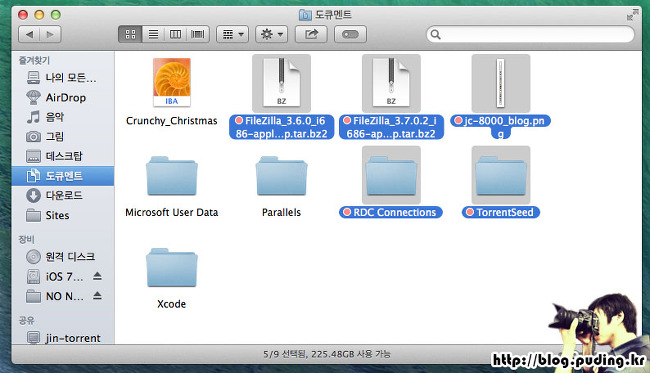Select the RDC Connections folder icon
The image size is (650, 373).
391,175
